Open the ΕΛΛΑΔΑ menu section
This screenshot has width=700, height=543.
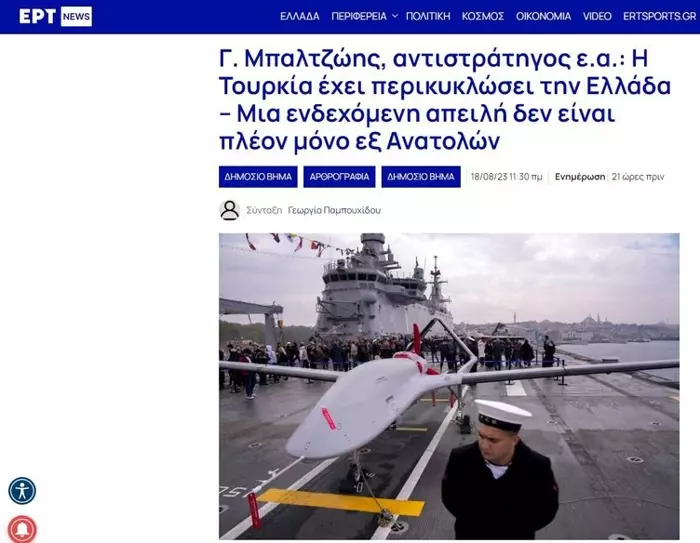300,17
